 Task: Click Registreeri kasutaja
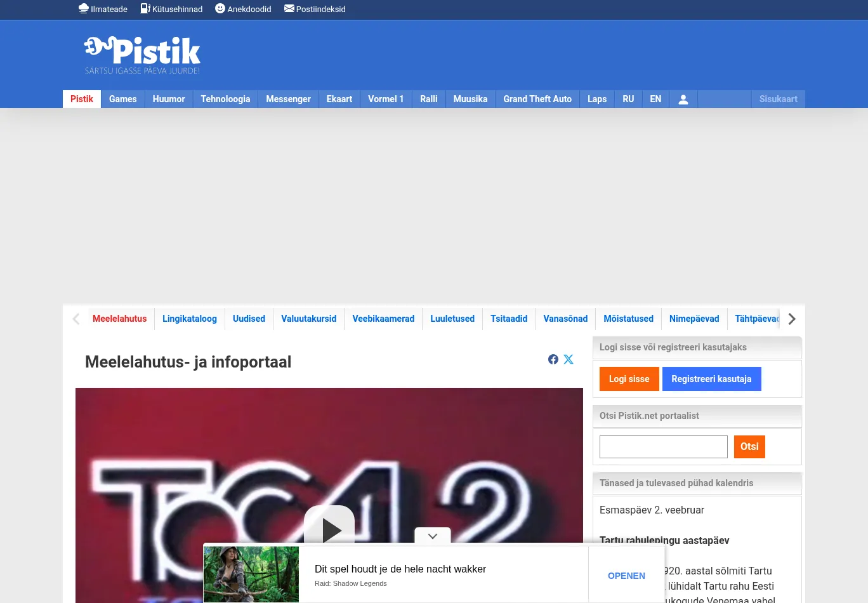711,379
